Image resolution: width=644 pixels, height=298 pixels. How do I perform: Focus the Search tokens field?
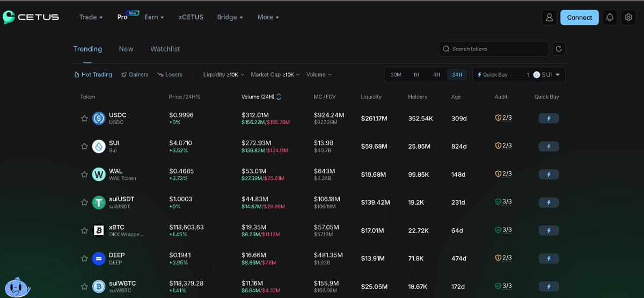[x=494, y=49]
